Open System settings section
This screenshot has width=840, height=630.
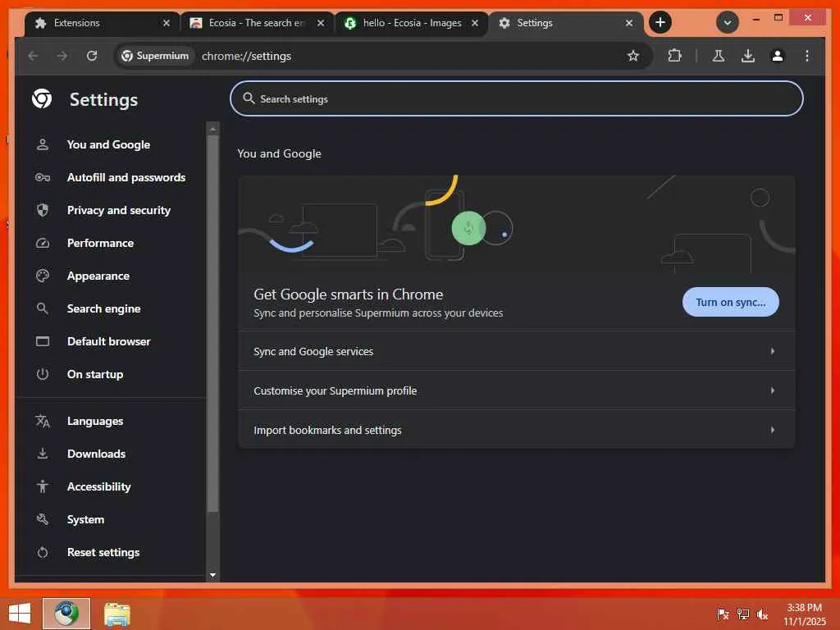tap(111, 519)
